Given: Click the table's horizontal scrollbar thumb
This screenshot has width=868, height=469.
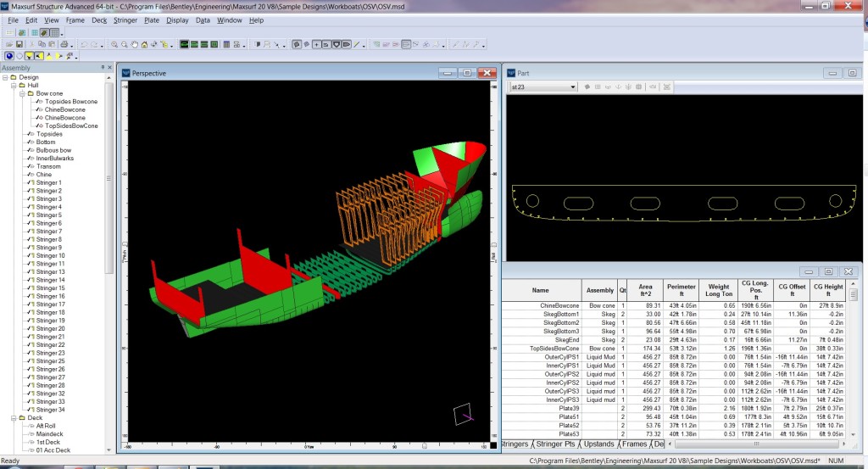Looking at the screenshot, I should tap(756, 444).
